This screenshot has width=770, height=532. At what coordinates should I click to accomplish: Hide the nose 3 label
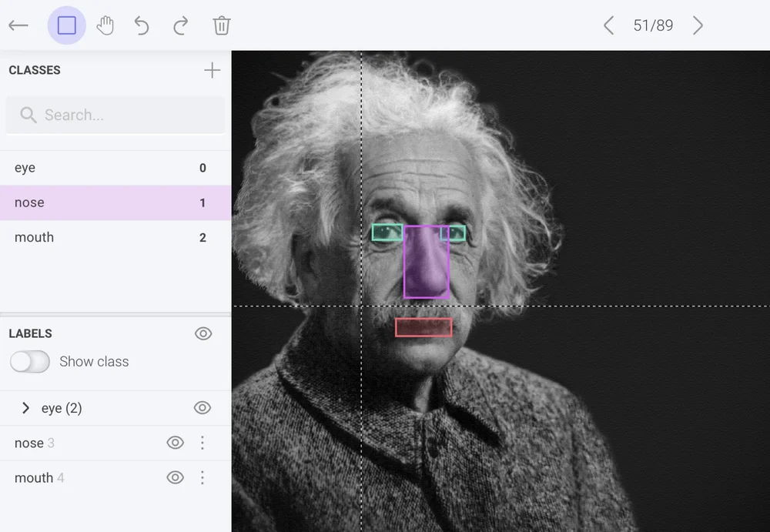(x=176, y=443)
